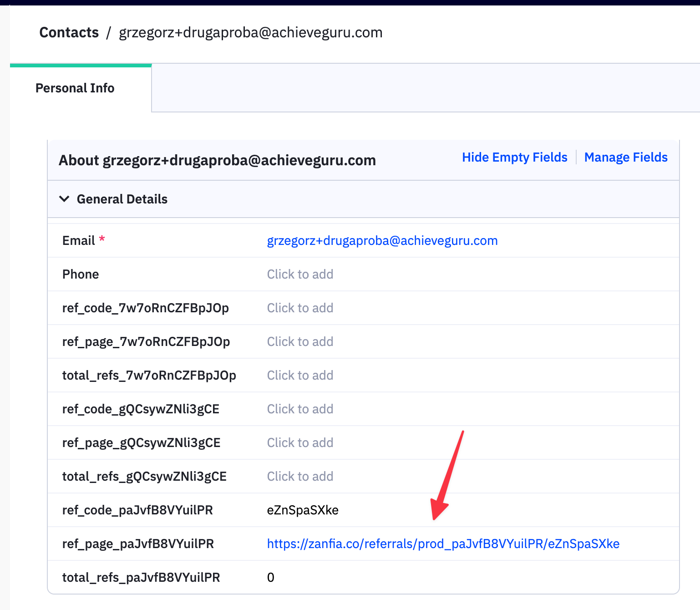Click the Email field label
Image resolution: width=700 pixels, height=610 pixels.
(79, 240)
